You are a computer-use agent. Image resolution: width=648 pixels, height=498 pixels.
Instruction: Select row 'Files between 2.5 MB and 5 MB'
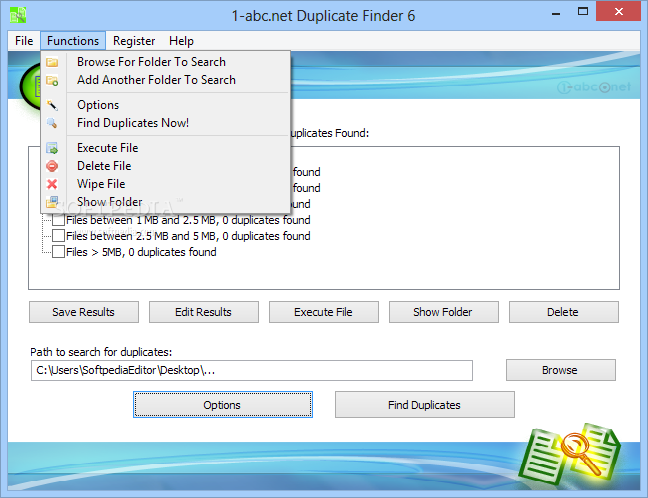pos(188,236)
